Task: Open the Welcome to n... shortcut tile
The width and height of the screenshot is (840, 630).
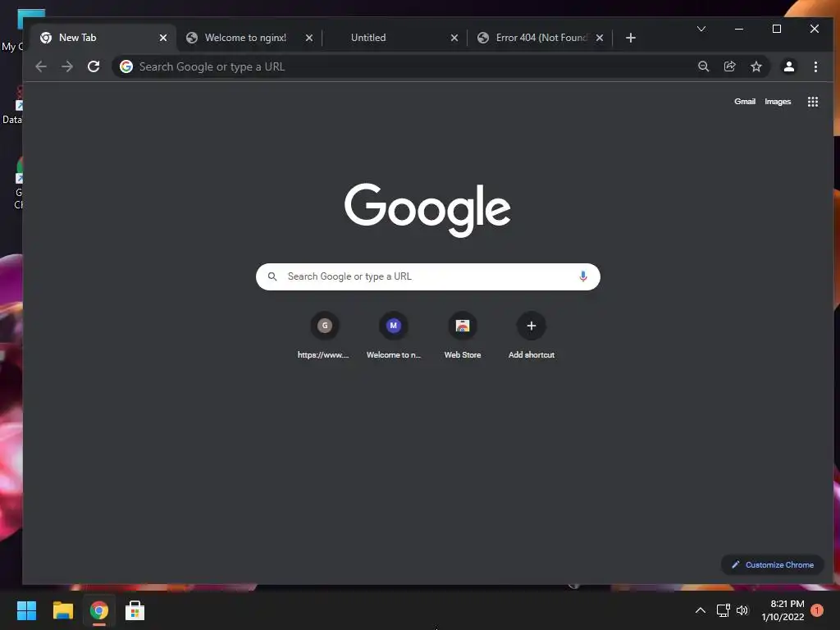Action: [393, 336]
